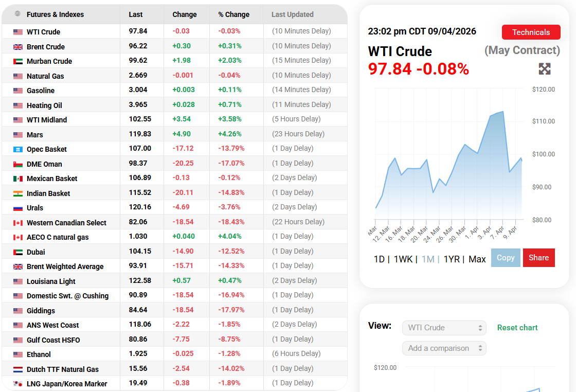
Task: Click the Technicals button
Action: (x=531, y=32)
